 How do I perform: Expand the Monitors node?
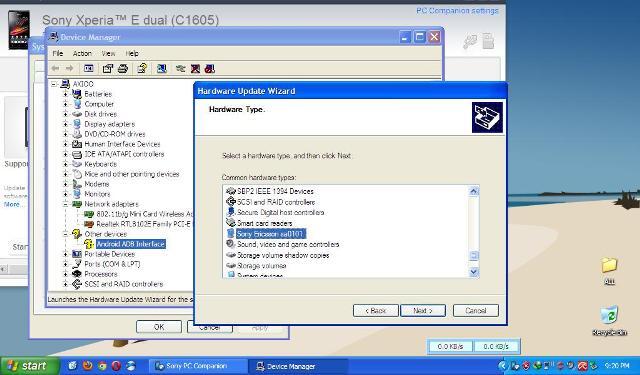click(x=65, y=194)
